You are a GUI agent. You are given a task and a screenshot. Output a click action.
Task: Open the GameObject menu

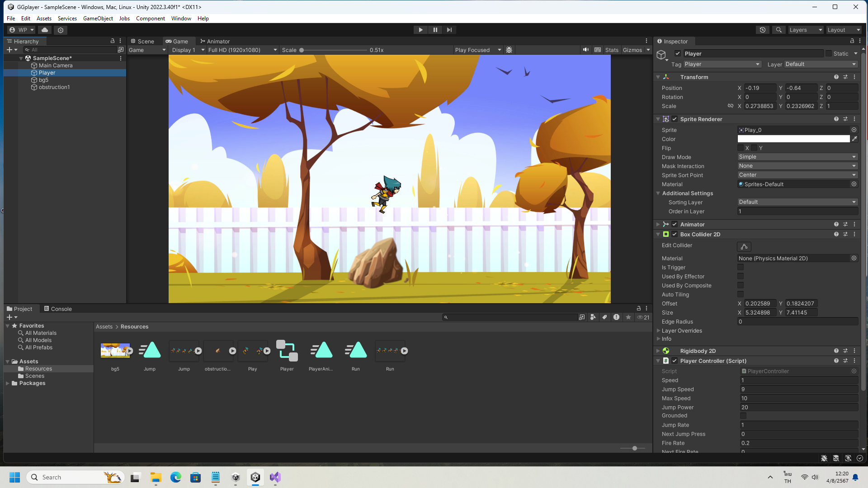[x=98, y=19]
